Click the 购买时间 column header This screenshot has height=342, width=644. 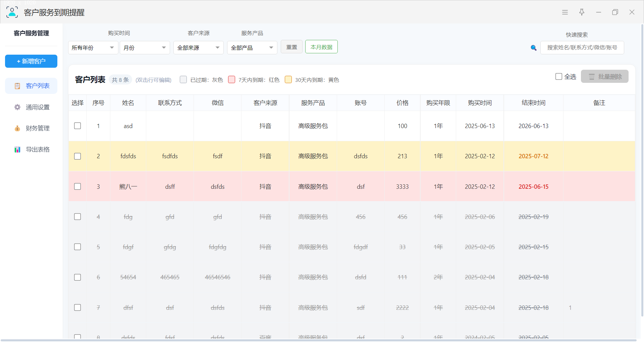480,103
